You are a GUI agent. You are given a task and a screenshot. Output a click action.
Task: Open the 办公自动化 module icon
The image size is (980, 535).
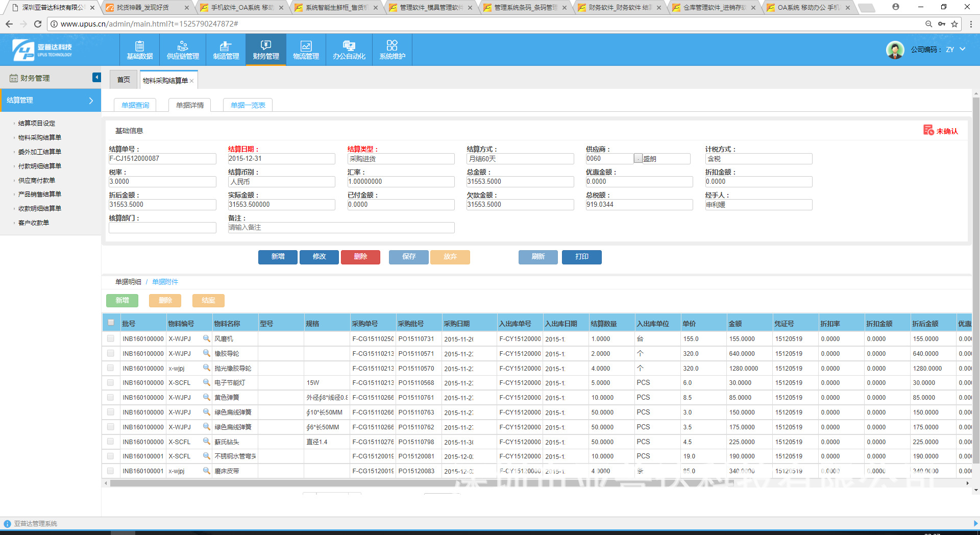pyautogui.click(x=349, y=50)
